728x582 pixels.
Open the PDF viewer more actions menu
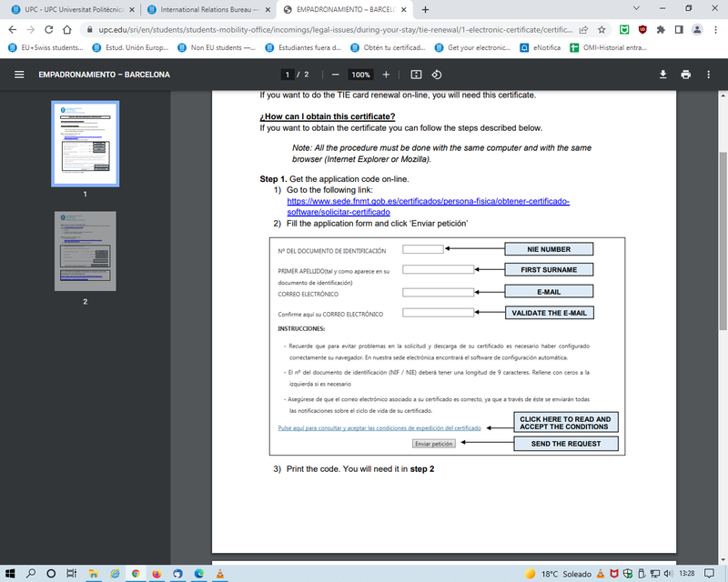pyautogui.click(x=709, y=75)
